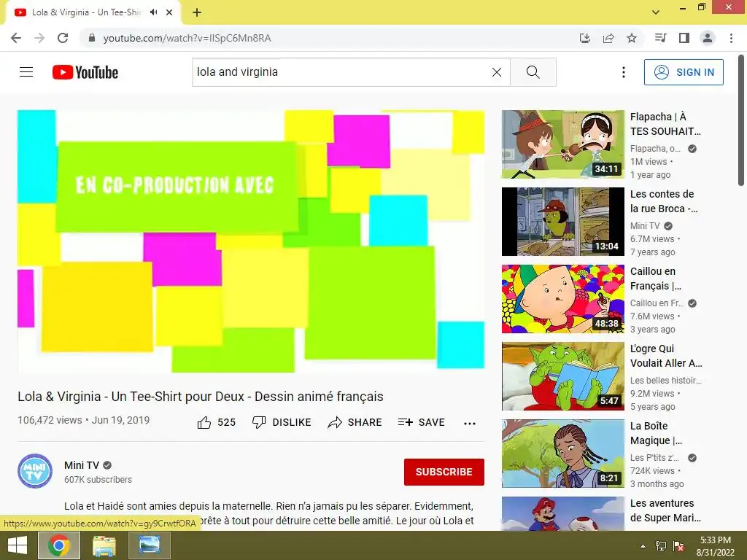Click the install/download page icon in address bar
747x560 pixels.
[584, 38]
